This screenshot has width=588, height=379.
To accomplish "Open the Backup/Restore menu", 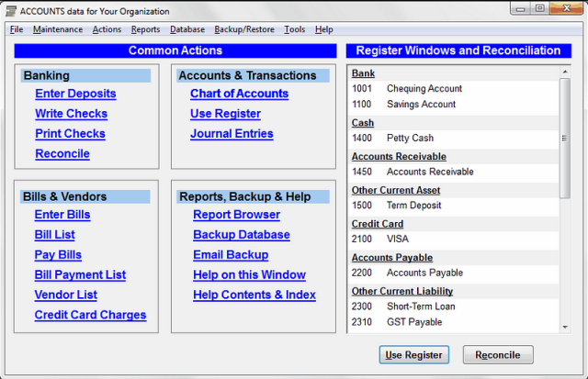I will [x=243, y=29].
